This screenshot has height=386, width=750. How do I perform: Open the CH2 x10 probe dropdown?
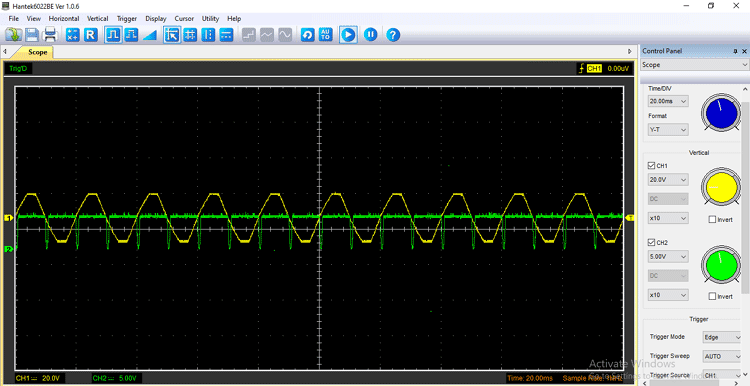(x=668, y=295)
